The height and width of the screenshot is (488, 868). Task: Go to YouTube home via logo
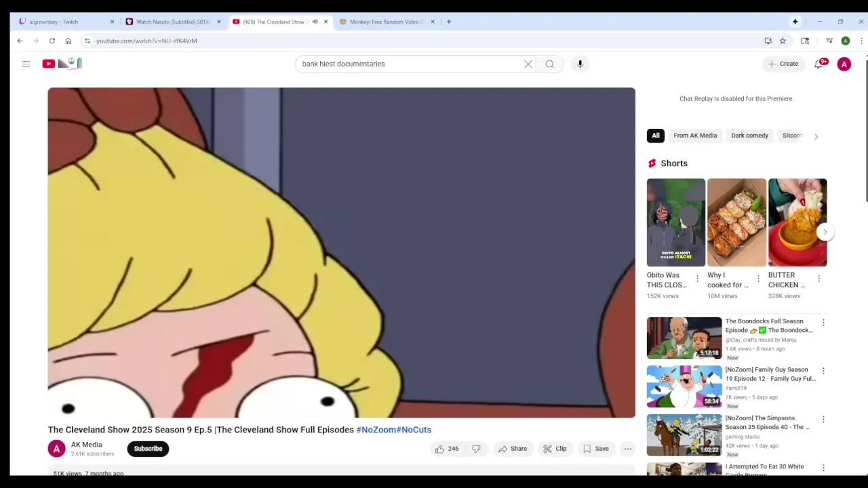point(62,64)
